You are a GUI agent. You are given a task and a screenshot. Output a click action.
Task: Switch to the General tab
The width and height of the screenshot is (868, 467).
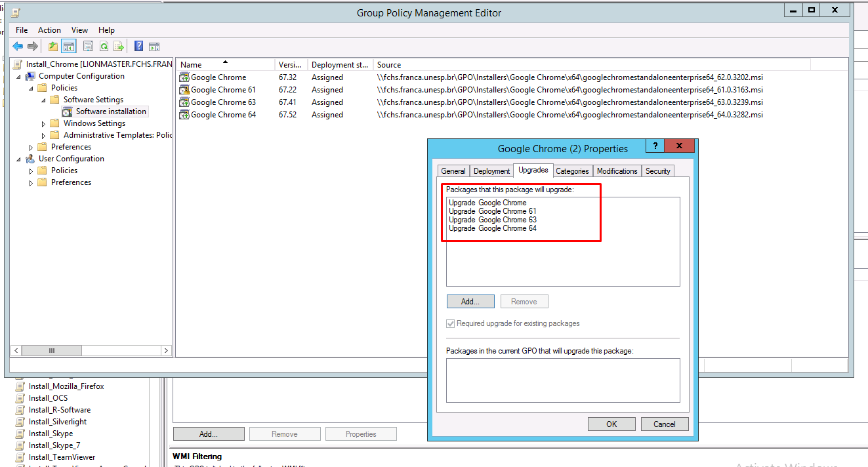[453, 171]
